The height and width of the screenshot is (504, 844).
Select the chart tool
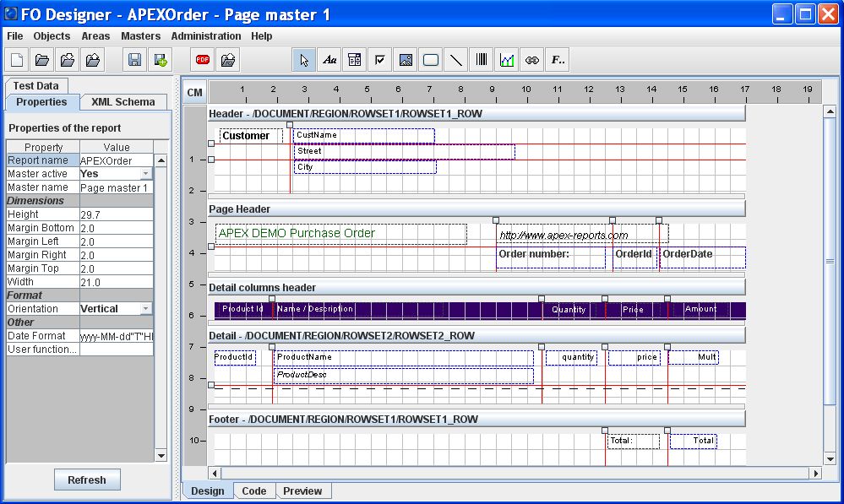tap(507, 60)
